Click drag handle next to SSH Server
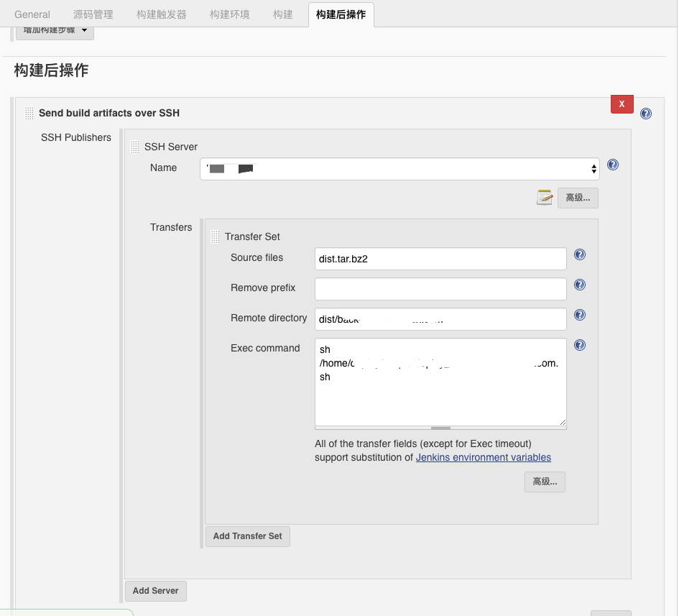 (135, 147)
